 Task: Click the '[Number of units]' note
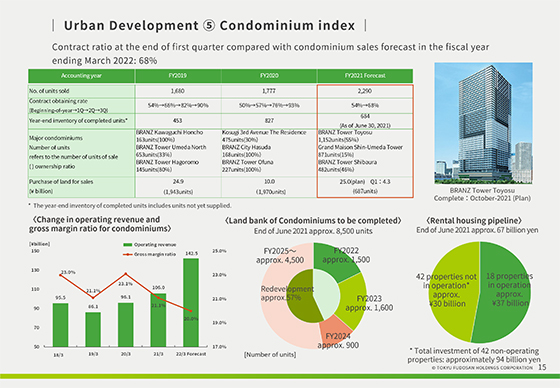270,355
